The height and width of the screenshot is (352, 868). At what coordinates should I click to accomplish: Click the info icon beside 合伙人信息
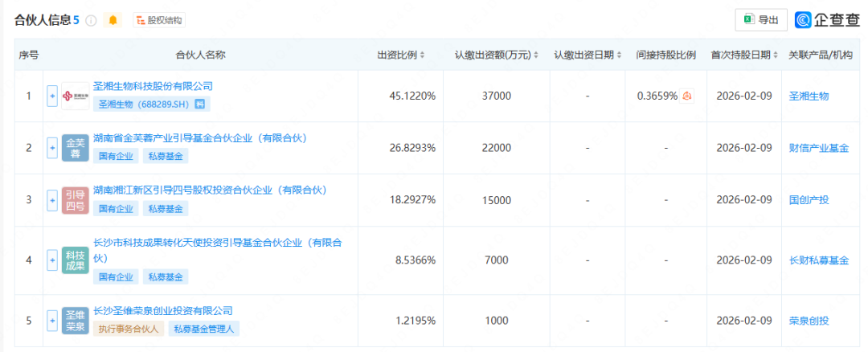[x=91, y=20]
